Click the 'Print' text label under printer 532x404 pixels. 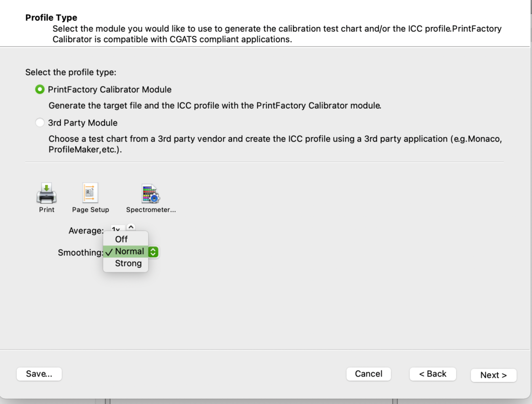pos(46,210)
